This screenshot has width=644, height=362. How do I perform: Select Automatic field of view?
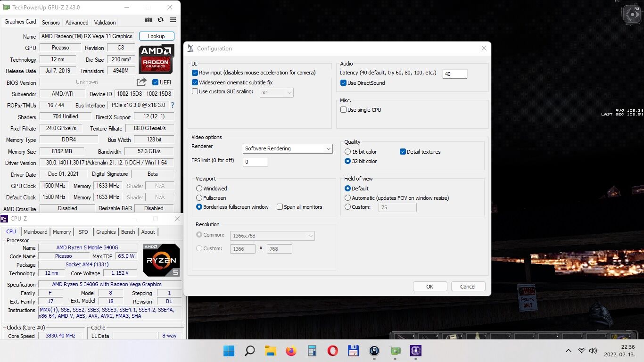pyautogui.click(x=348, y=198)
